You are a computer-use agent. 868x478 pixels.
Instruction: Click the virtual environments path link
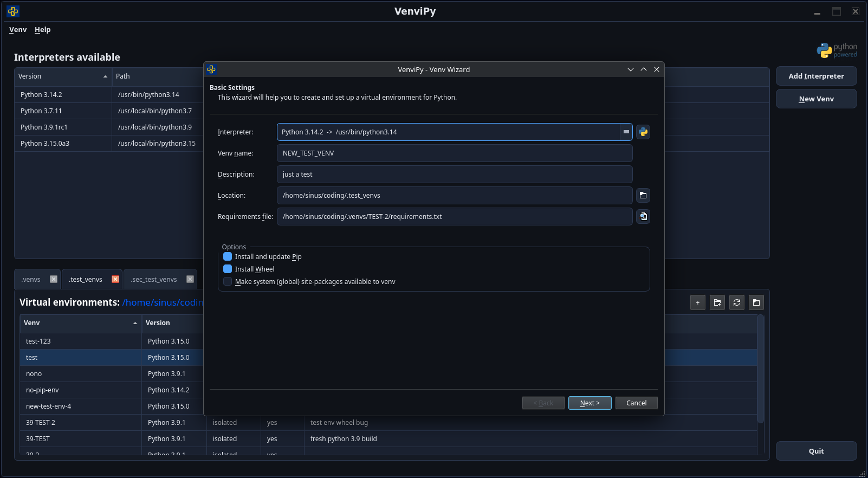[x=163, y=302]
